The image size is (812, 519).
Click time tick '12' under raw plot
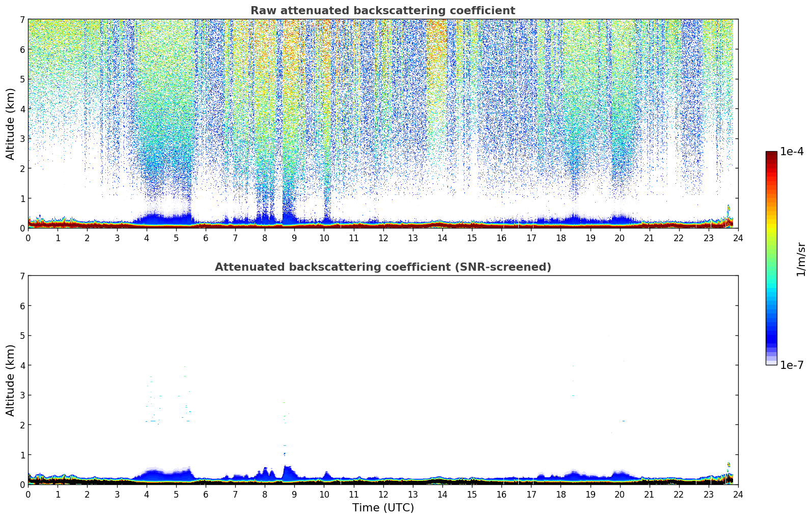[x=383, y=238]
